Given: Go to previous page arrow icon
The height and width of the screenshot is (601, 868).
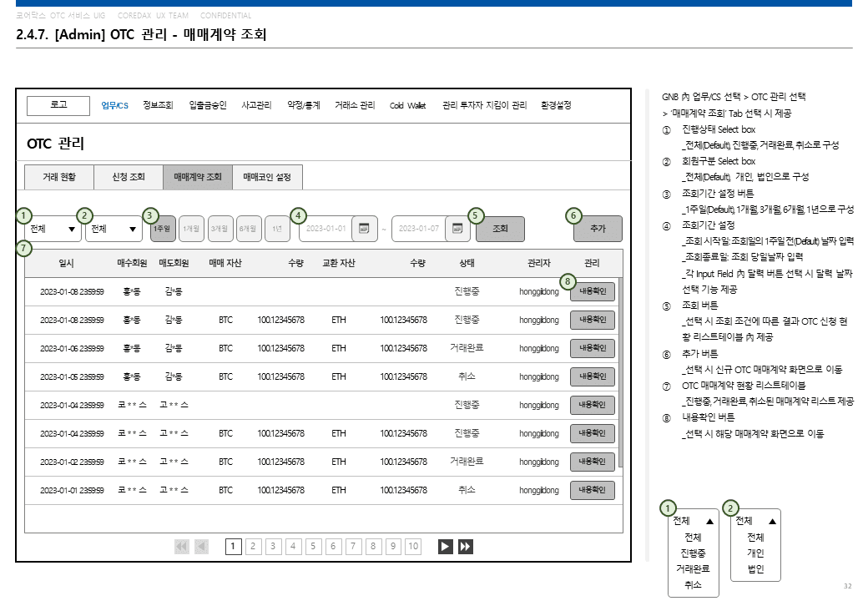Looking at the screenshot, I should pyautogui.click(x=201, y=547).
